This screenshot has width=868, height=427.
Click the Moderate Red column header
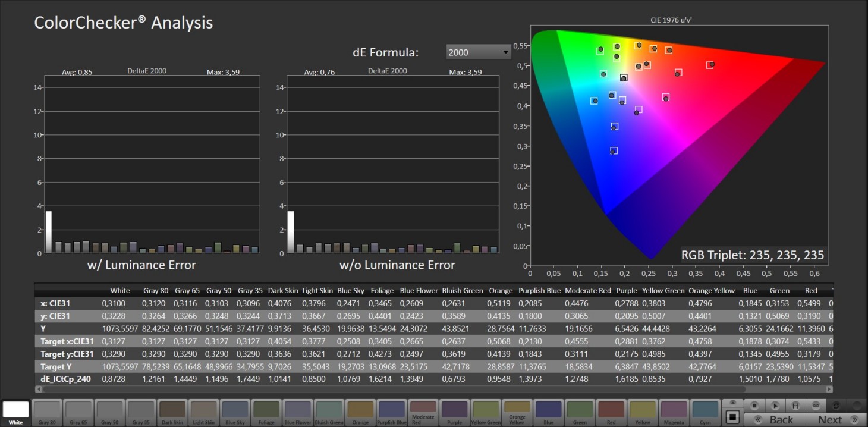(x=587, y=291)
